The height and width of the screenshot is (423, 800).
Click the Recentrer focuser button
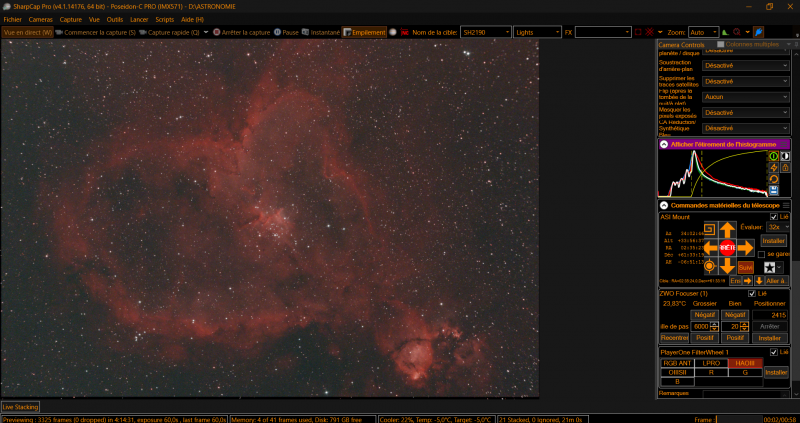click(x=674, y=338)
